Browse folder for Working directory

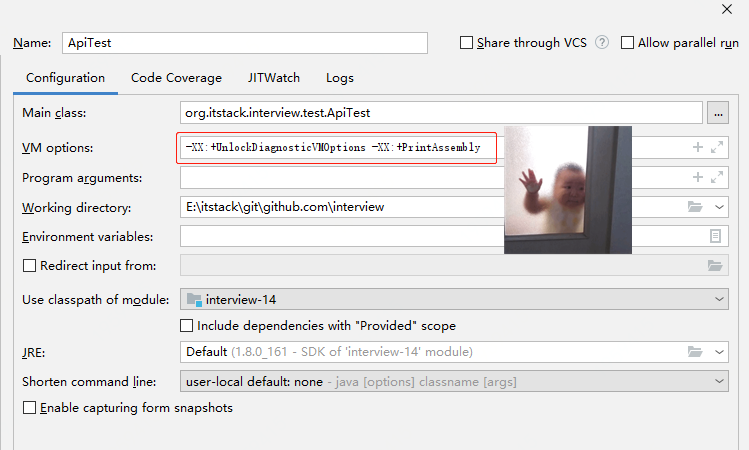pyautogui.click(x=696, y=207)
